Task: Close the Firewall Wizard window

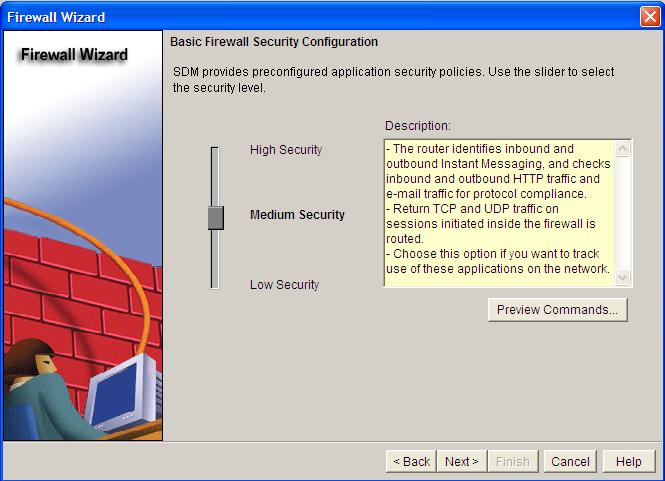Action: pyautogui.click(x=650, y=17)
